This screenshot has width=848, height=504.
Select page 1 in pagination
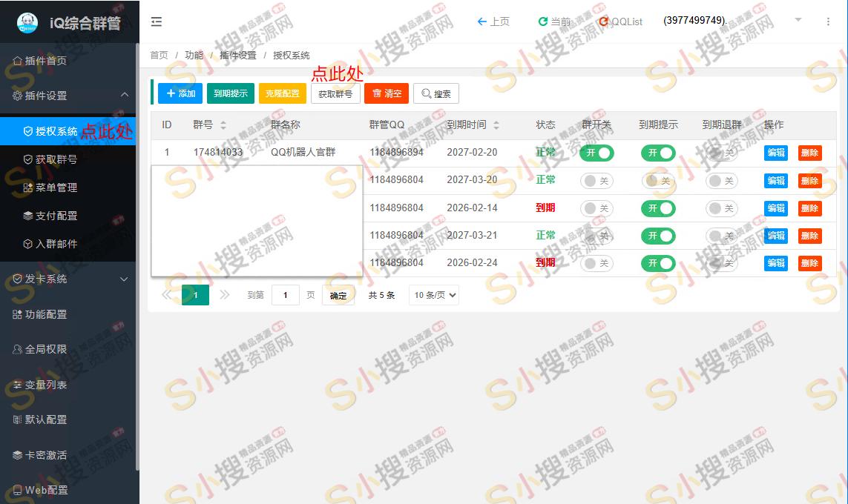click(195, 295)
